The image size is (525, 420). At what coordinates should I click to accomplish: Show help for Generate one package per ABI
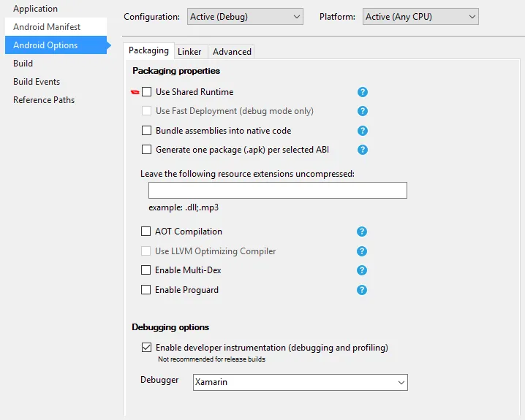pyautogui.click(x=362, y=150)
